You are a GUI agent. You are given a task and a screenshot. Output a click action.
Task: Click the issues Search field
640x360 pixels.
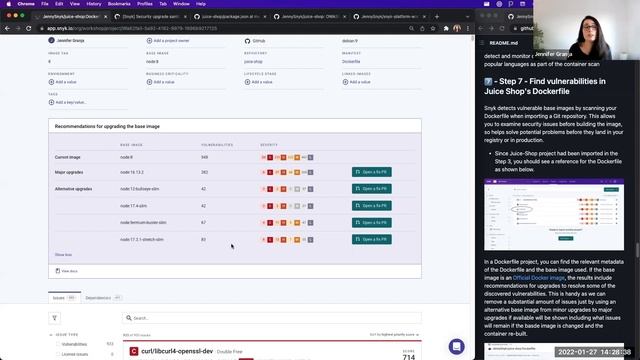coord(271,318)
